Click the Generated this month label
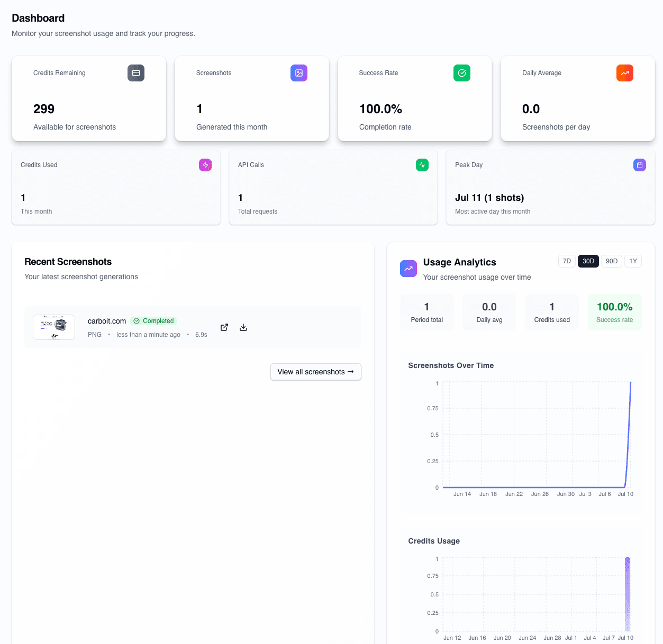 click(232, 127)
